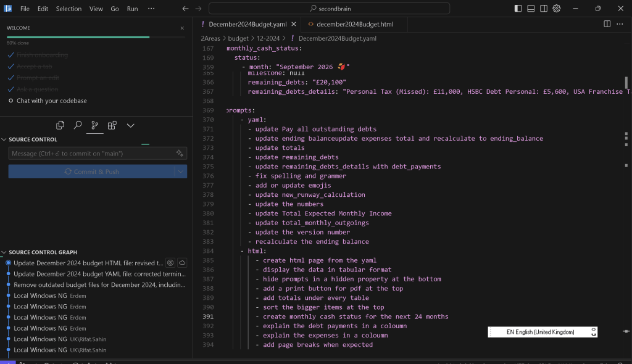The image size is (632, 364).
Task: Open the Go menu
Action: click(115, 9)
